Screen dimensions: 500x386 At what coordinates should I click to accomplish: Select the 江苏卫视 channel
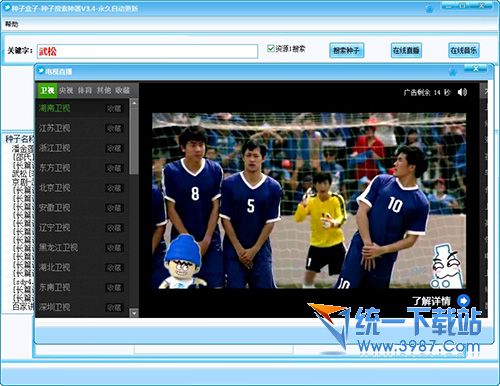55,128
